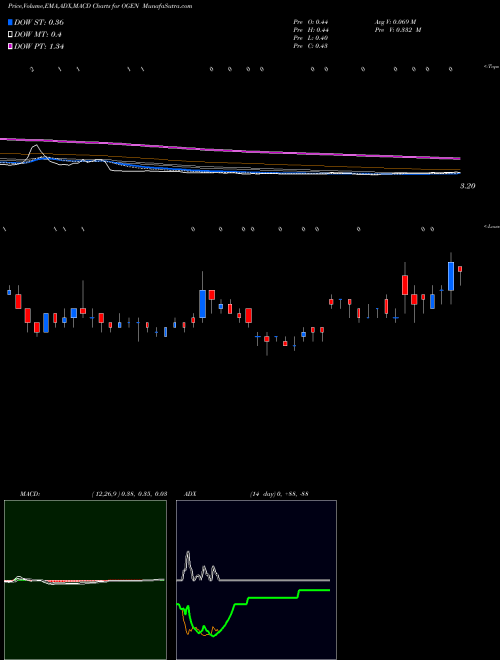The height and width of the screenshot is (660, 500).
Task: Select the 'DOW ST: 0.36' legend text
Action: pyautogui.click(x=39, y=22)
